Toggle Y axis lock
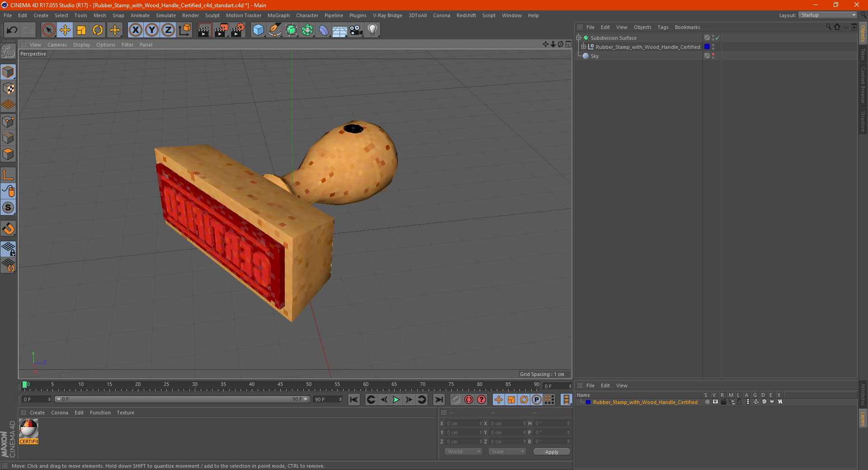868x470 pixels. [x=152, y=30]
